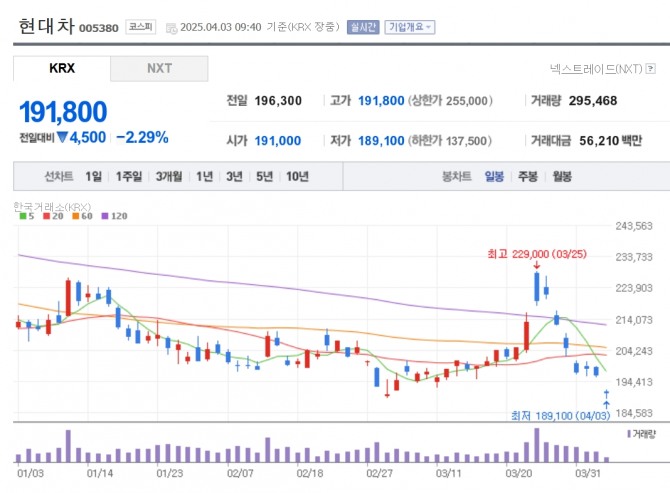The image size is (670, 493).
Task: Click the purple 120-day moving average swatch
Action: click(x=103, y=216)
